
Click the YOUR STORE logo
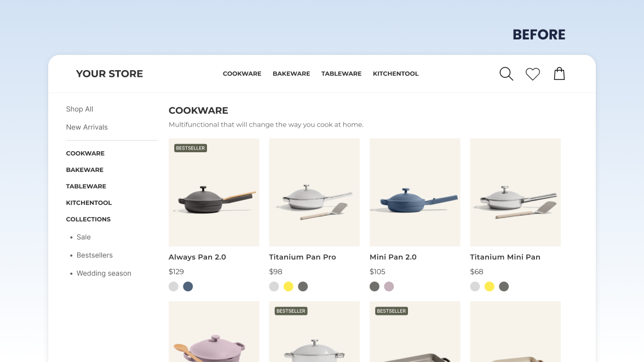click(x=109, y=73)
